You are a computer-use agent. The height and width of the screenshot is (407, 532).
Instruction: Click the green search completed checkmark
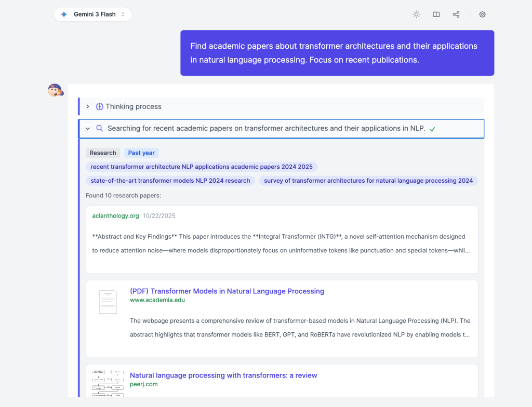pyautogui.click(x=432, y=129)
